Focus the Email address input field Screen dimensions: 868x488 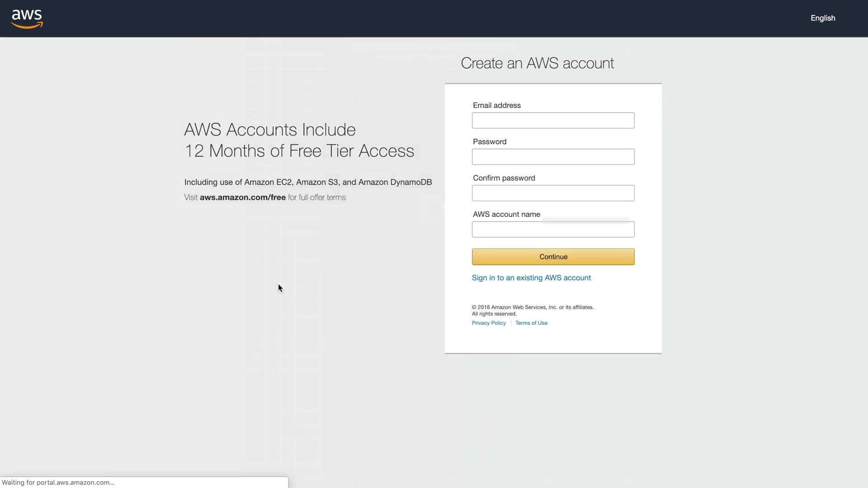pyautogui.click(x=553, y=121)
